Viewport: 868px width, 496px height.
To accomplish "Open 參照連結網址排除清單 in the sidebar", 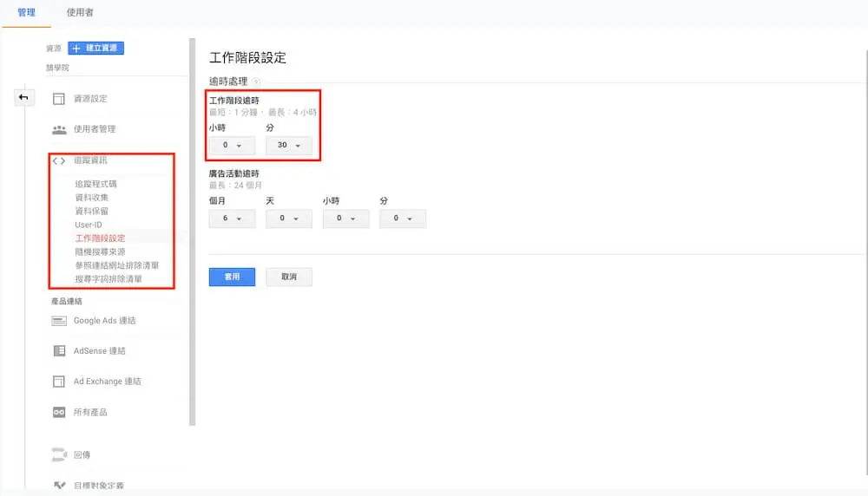I will pyautogui.click(x=117, y=265).
